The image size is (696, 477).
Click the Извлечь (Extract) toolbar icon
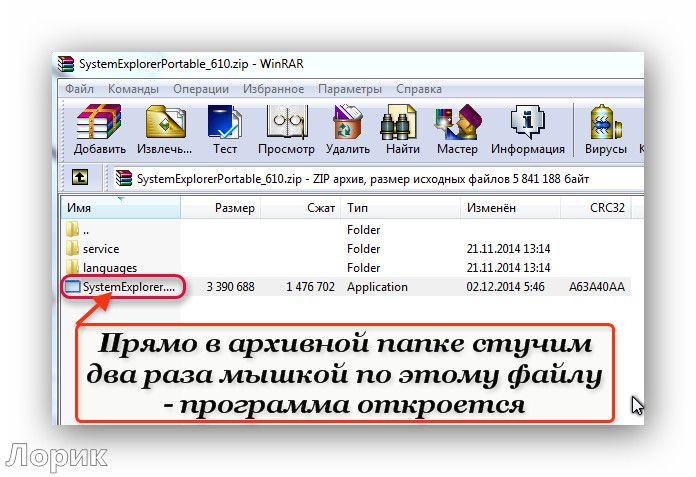pos(165,122)
